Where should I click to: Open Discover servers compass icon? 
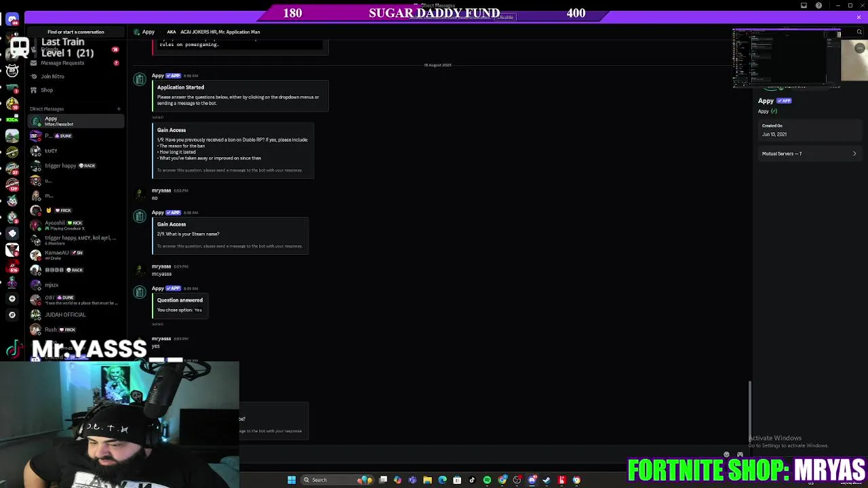tap(12, 314)
